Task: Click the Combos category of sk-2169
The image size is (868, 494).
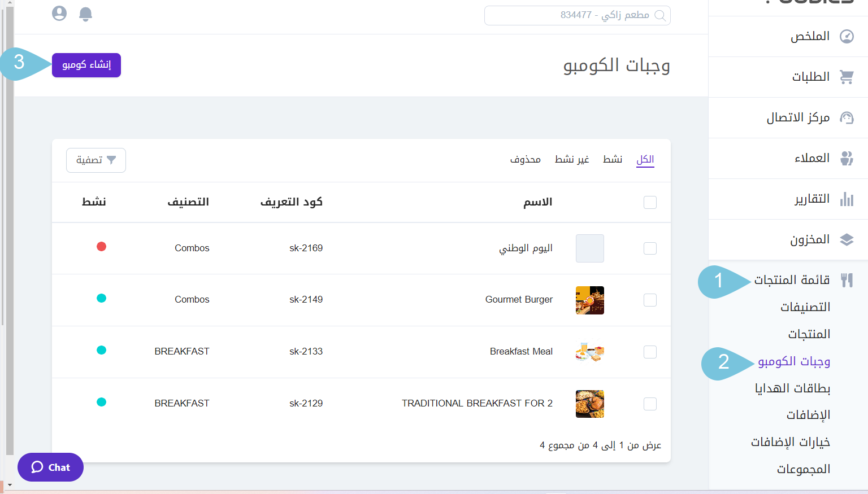Action: tap(192, 248)
